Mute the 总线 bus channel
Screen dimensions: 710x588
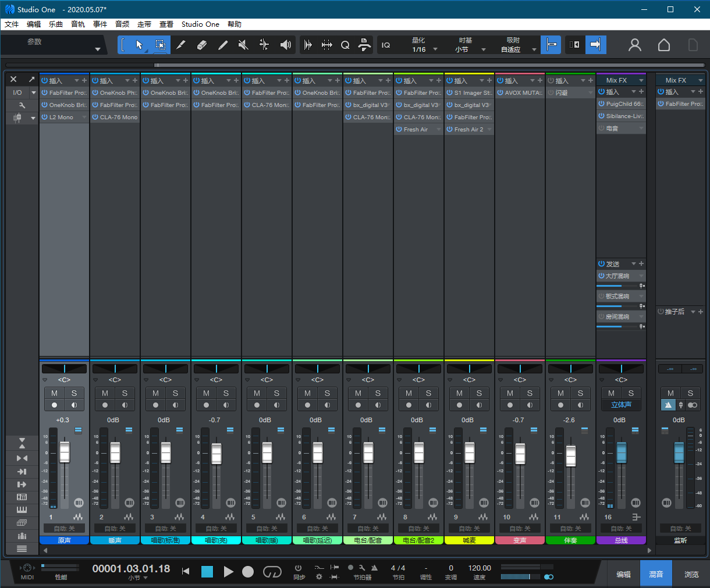[x=611, y=393]
